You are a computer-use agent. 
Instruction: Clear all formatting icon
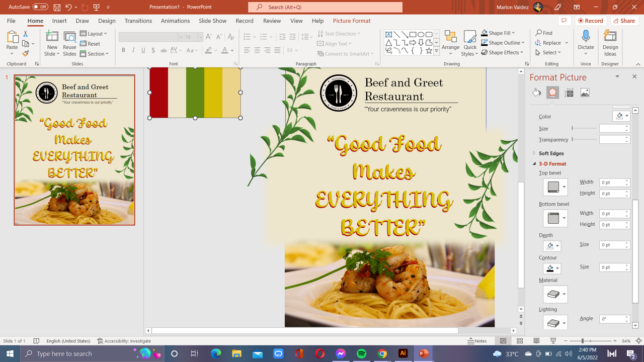(x=231, y=37)
